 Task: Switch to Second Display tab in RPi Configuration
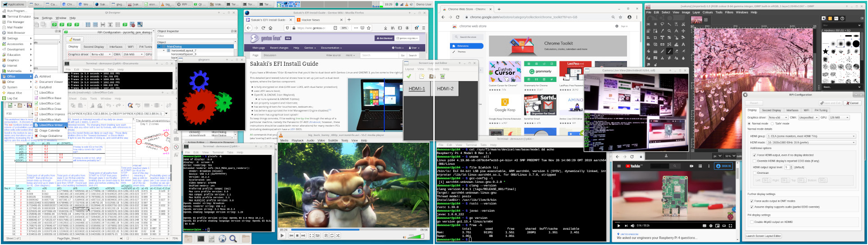point(771,110)
